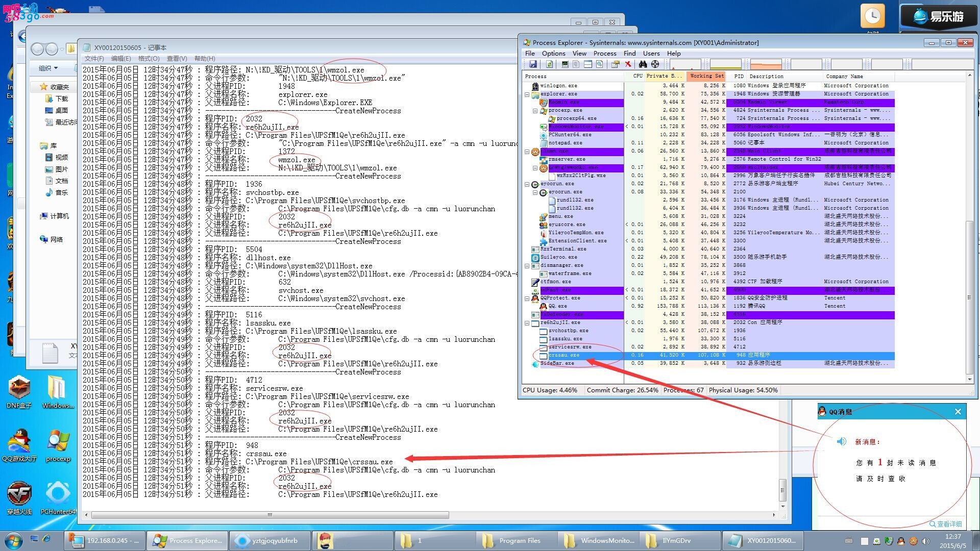Open process Properties toolbar icon
Image resolution: width=980 pixels, height=551 pixels.
click(616, 64)
